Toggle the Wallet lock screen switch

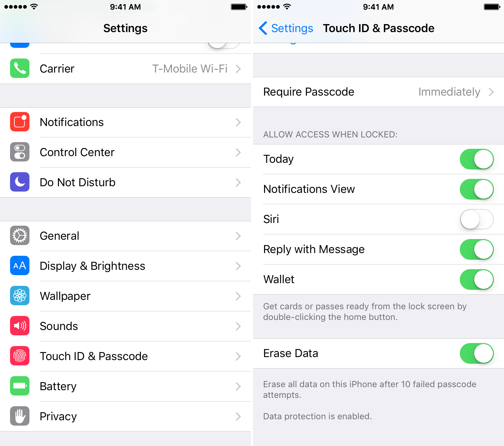(x=477, y=280)
